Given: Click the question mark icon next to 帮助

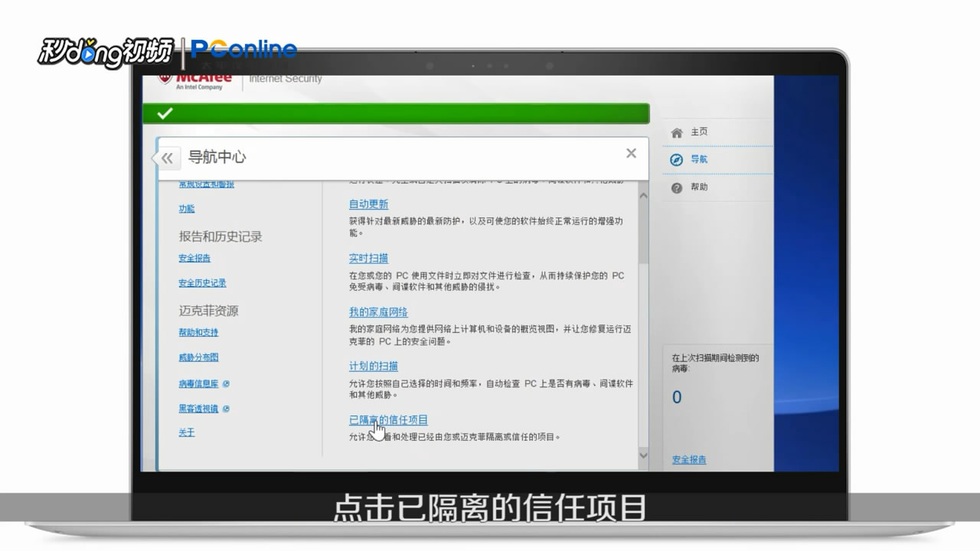Looking at the screenshot, I should pos(677,187).
